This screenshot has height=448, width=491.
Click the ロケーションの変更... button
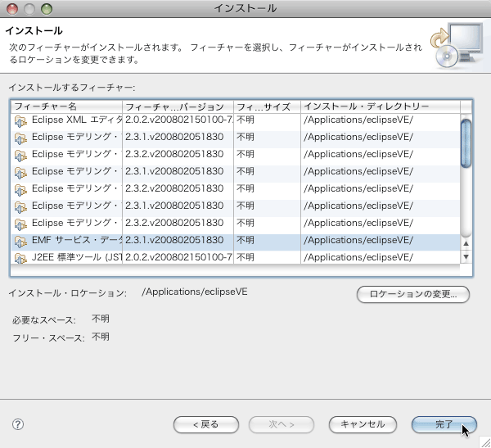(413, 294)
